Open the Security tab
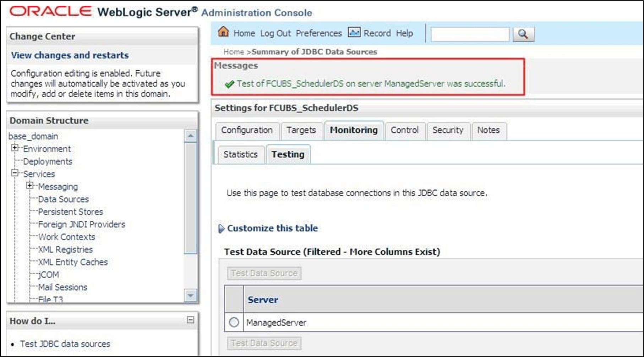 click(x=448, y=130)
